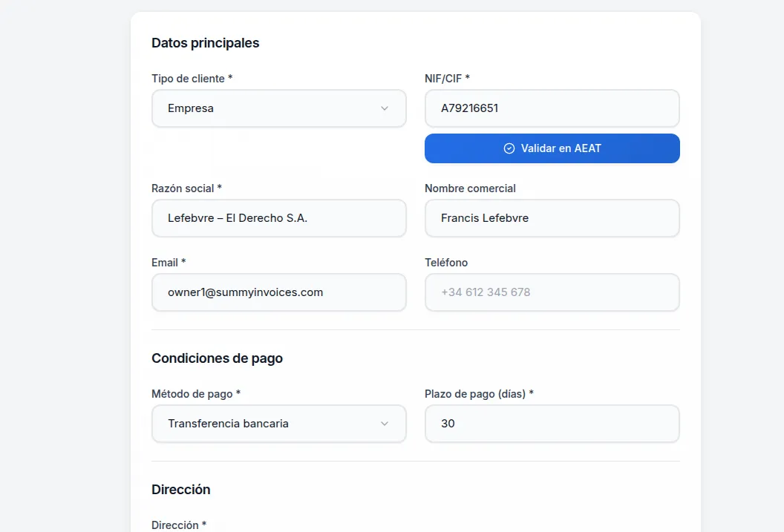The height and width of the screenshot is (532, 784).
Task: Click the Condiciones de pago section title
Action: (x=217, y=358)
